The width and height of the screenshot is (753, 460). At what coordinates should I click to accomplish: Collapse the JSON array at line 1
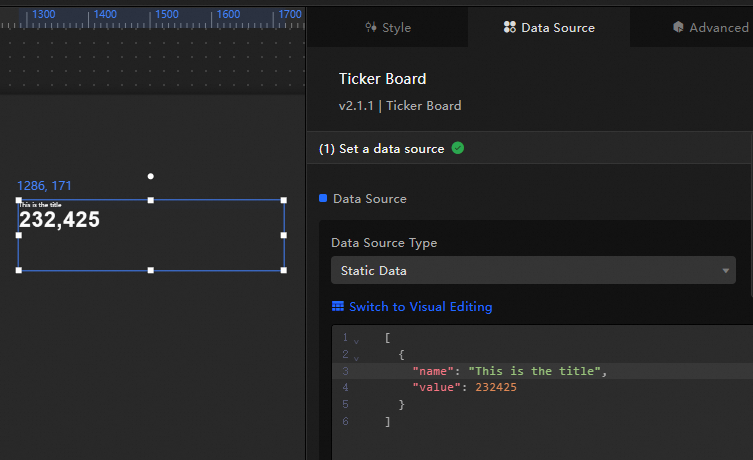[x=355, y=340]
